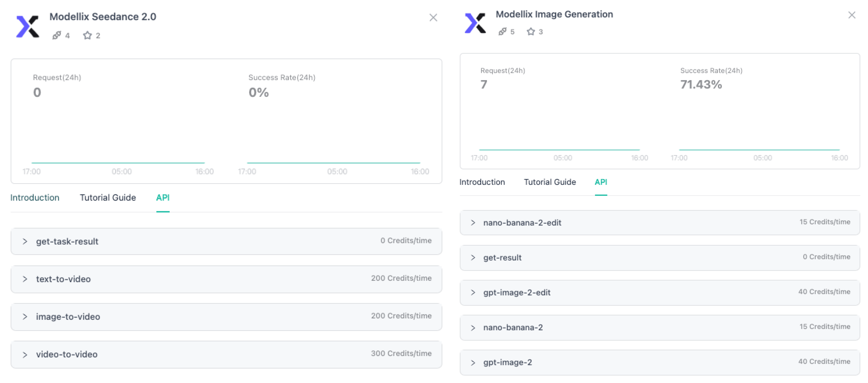
Task: Expand the image-to-video chevron
Action: click(x=25, y=317)
